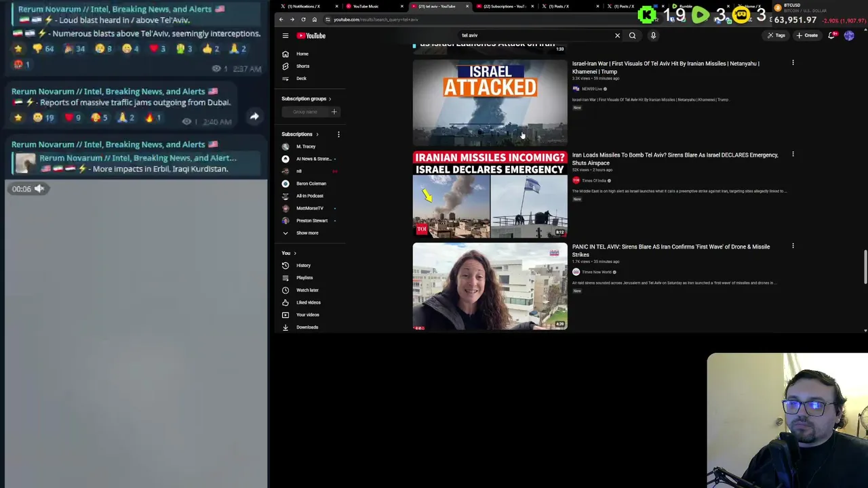Click star reaction on Dubai traffic message
This screenshot has width=868, height=488.
click(x=18, y=117)
